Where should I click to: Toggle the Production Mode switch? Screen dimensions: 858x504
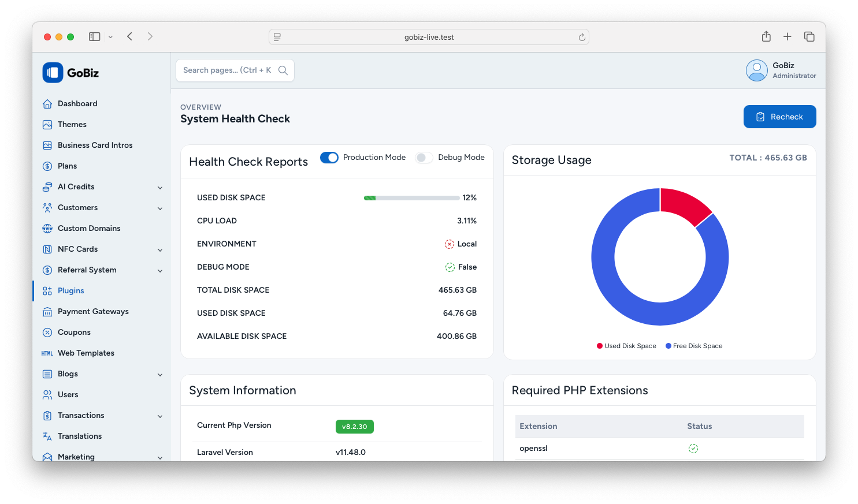pos(329,158)
